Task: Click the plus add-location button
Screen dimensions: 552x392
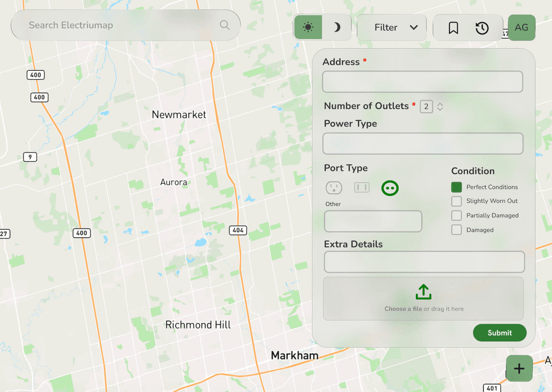Action: pyautogui.click(x=519, y=368)
